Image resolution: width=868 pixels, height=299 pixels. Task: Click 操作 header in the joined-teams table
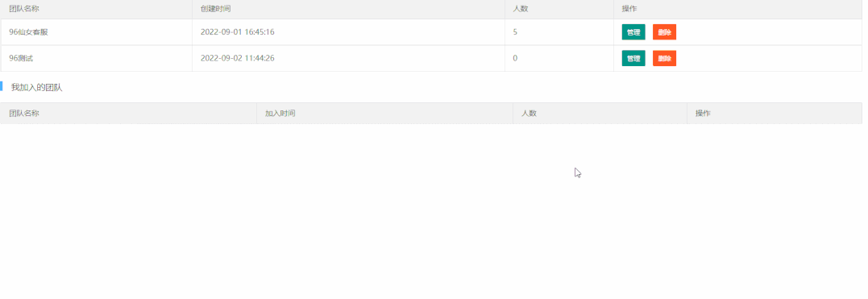click(x=703, y=113)
